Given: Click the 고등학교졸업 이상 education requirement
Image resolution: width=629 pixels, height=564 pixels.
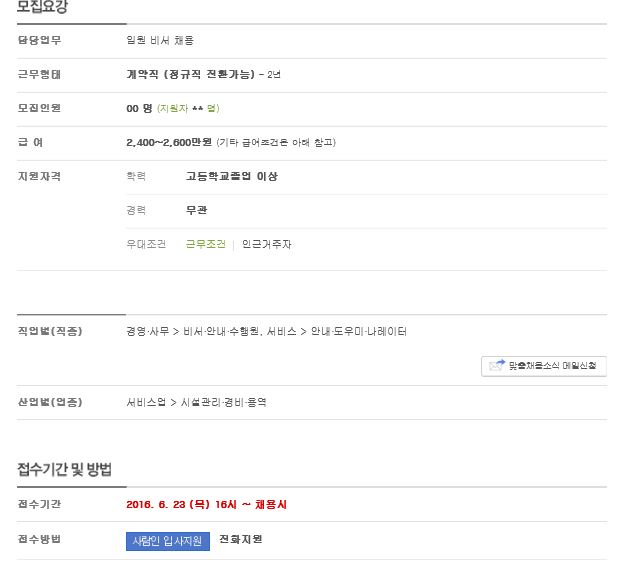Looking at the screenshot, I should [x=231, y=176].
